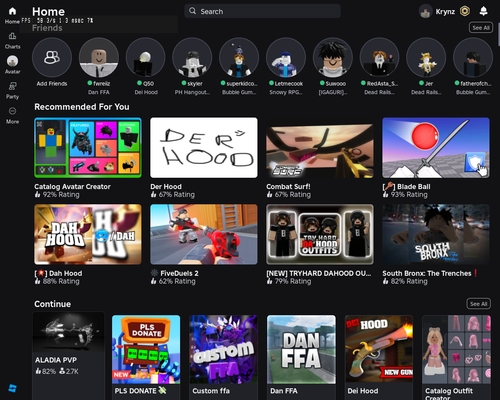Open friend skyler avatar
Viewport: 500px width, 400px height.
tap(192, 57)
